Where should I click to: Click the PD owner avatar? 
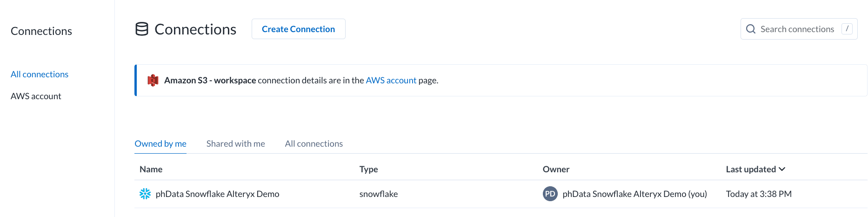[x=550, y=194]
